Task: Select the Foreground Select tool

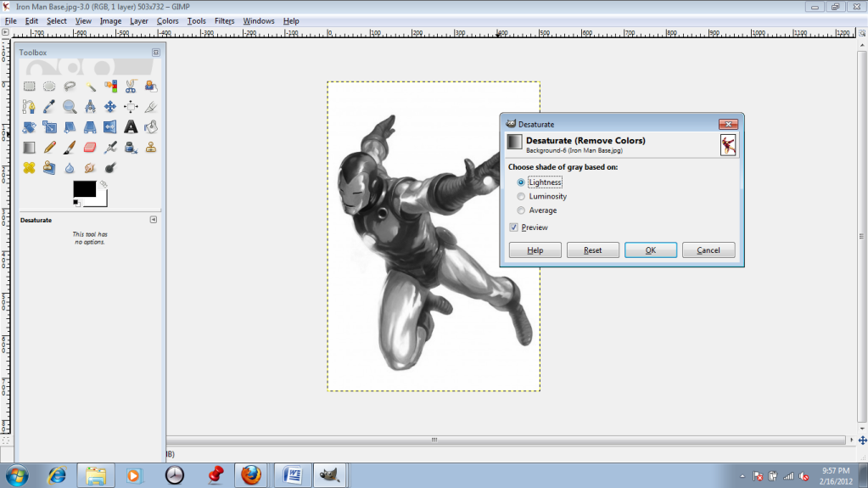Action: pos(150,86)
